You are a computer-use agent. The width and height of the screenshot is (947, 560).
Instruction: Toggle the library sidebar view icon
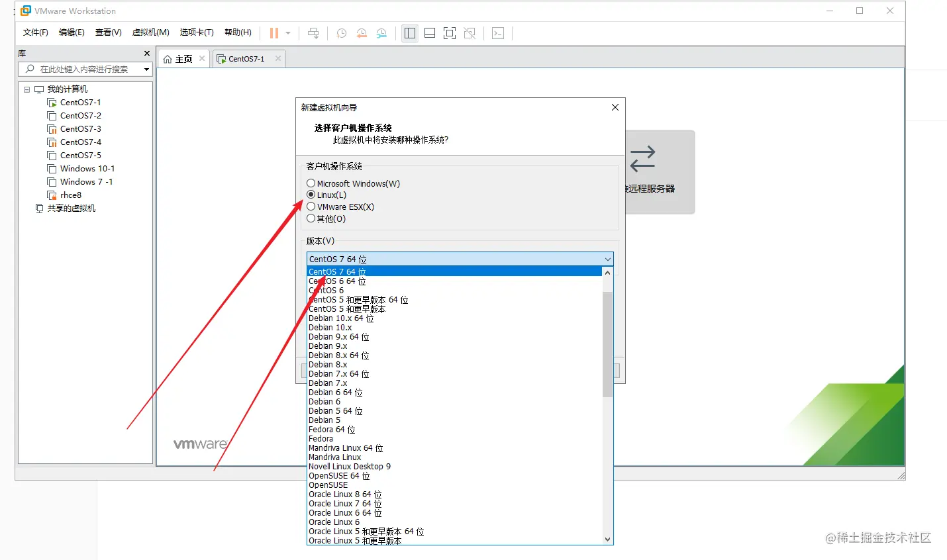point(410,33)
